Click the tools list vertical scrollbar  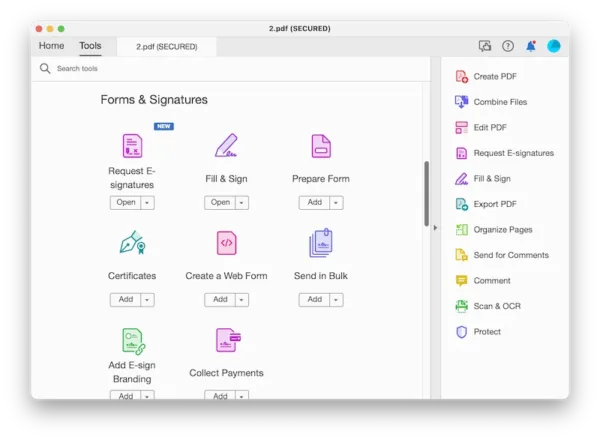pos(426,194)
